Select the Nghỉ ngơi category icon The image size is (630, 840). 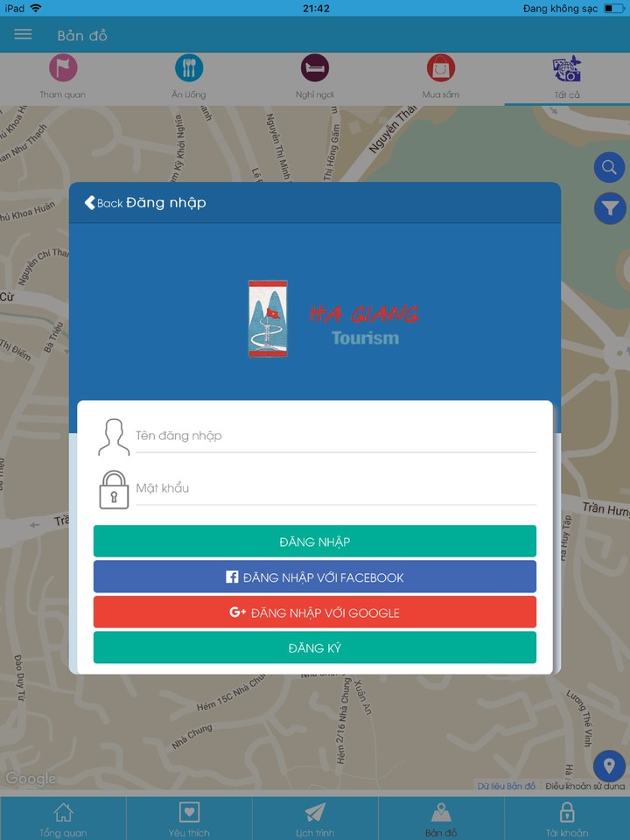tap(315, 68)
